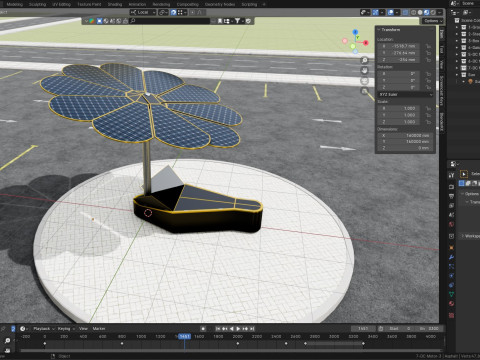Open the timeline Marker menu
This screenshot has width=480, height=360.
click(99, 329)
